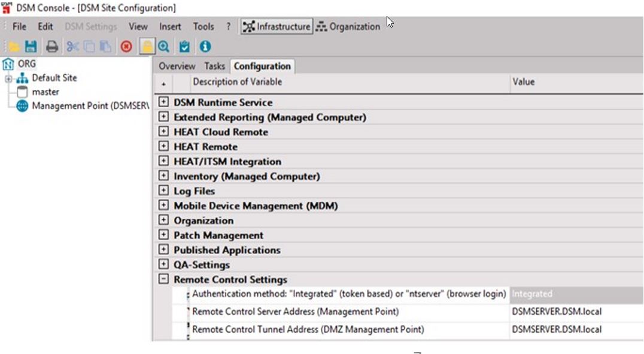Open the Tools menu
Screen dimensions: 644x354
coord(204,26)
